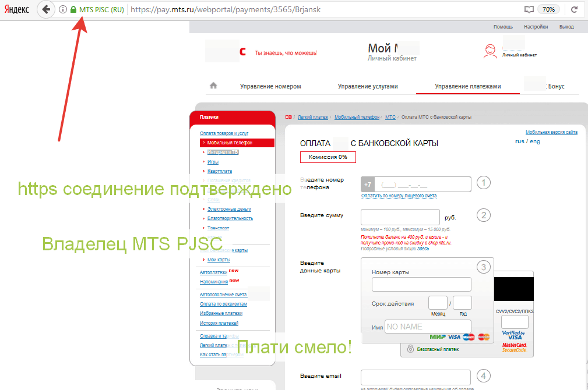Open the Управление услугами tab
Viewport: 588px width, 390px height.
pyautogui.click(x=368, y=86)
